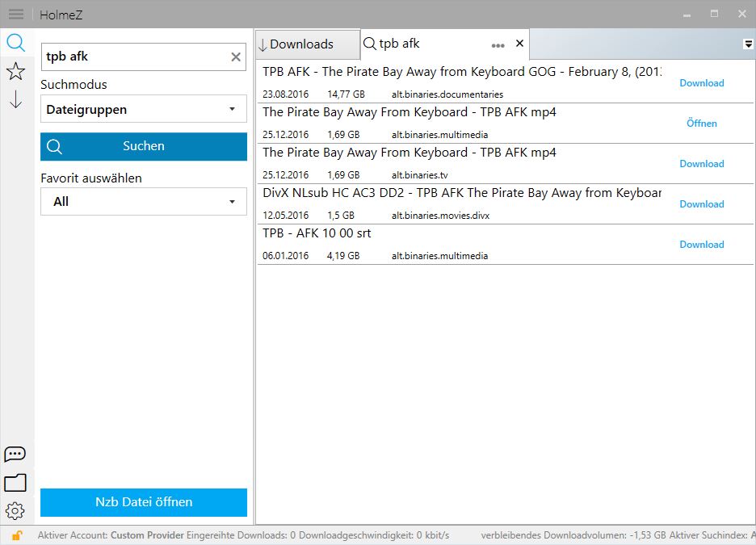Select the search magnifier sidebar icon
This screenshot has height=545, width=756.
[15, 43]
